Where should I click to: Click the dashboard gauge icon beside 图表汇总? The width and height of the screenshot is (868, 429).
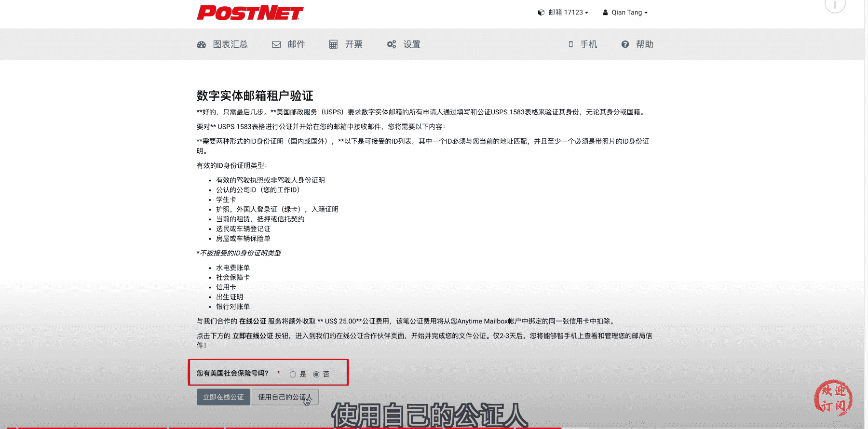(202, 44)
